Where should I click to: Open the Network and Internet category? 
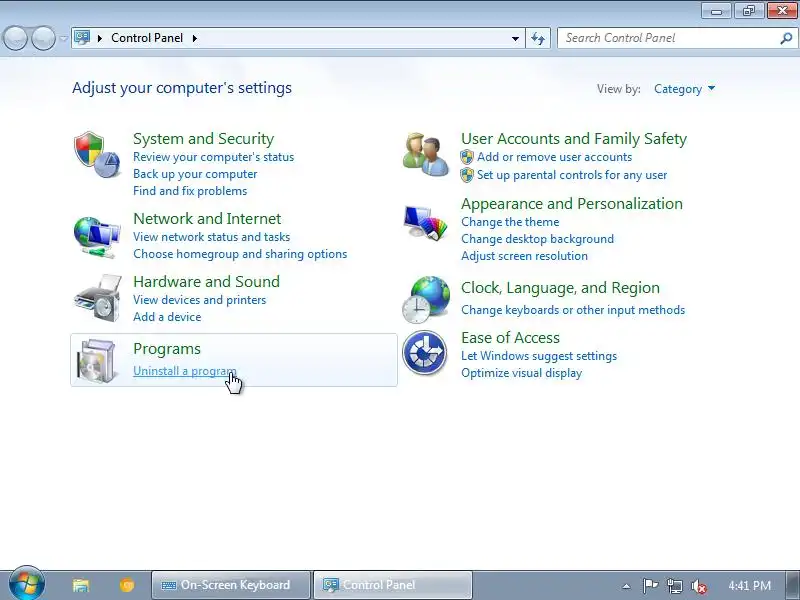pyautogui.click(x=207, y=219)
